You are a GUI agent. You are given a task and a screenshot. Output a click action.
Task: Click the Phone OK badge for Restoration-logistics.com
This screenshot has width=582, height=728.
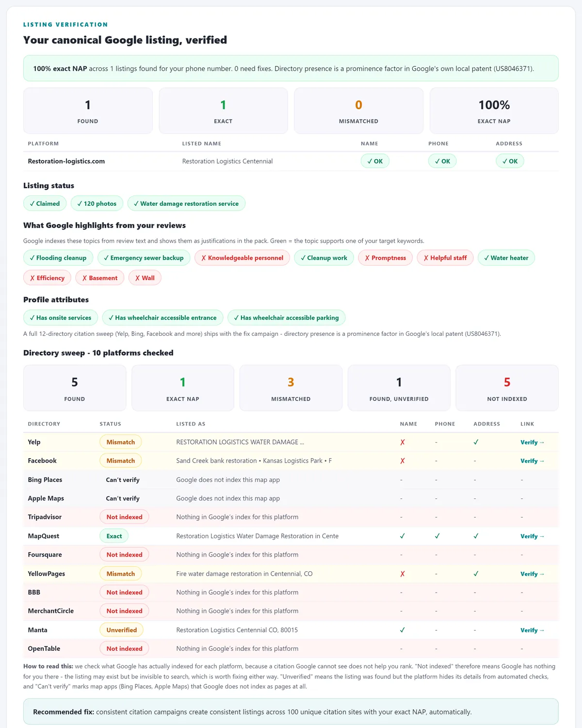coord(442,161)
